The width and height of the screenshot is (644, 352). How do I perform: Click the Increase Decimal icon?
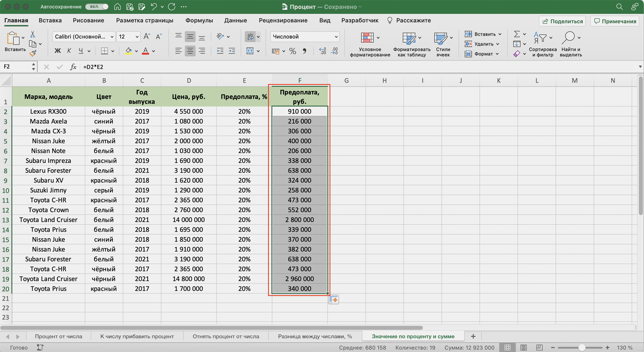322,51
